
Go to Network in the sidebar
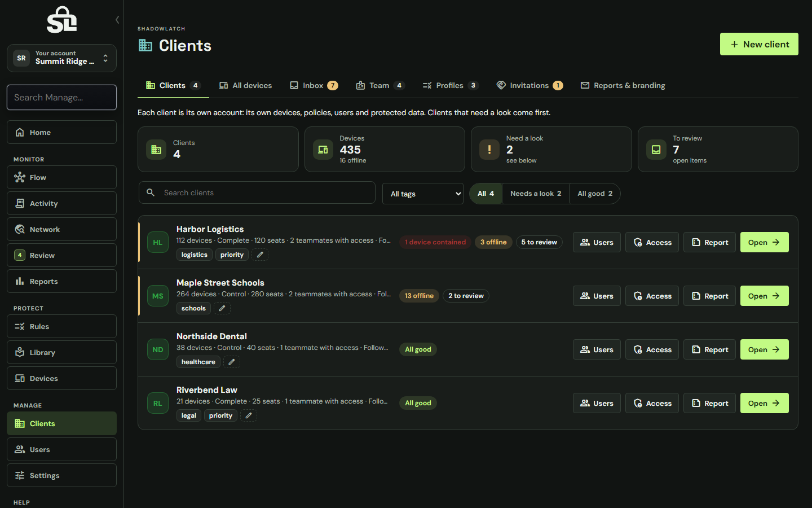click(x=61, y=229)
